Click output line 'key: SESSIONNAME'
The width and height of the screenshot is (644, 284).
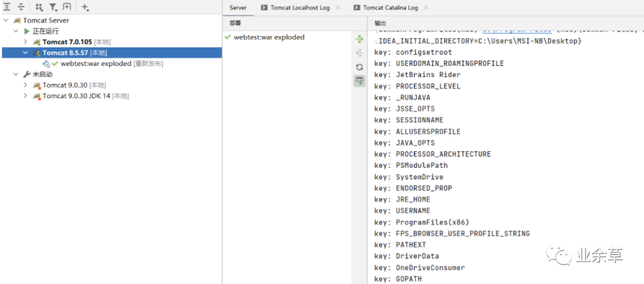[x=408, y=120]
